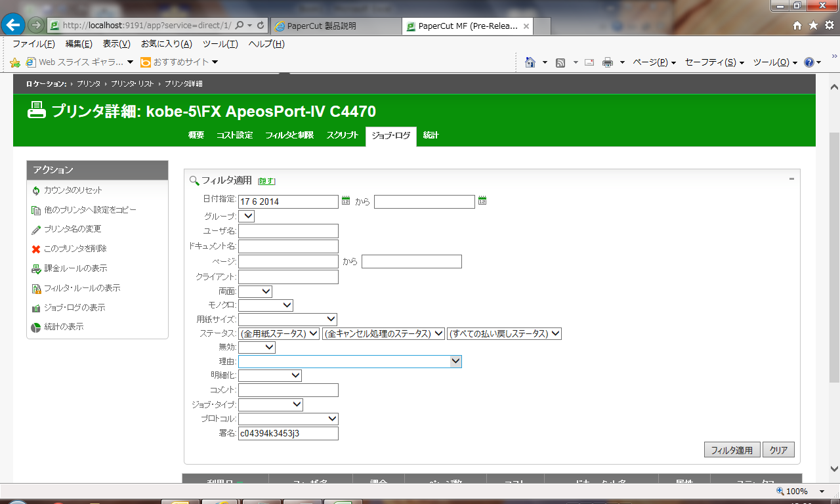Click the browser forward arrow button
This screenshot has width=840, height=504.
pyautogui.click(x=36, y=26)
